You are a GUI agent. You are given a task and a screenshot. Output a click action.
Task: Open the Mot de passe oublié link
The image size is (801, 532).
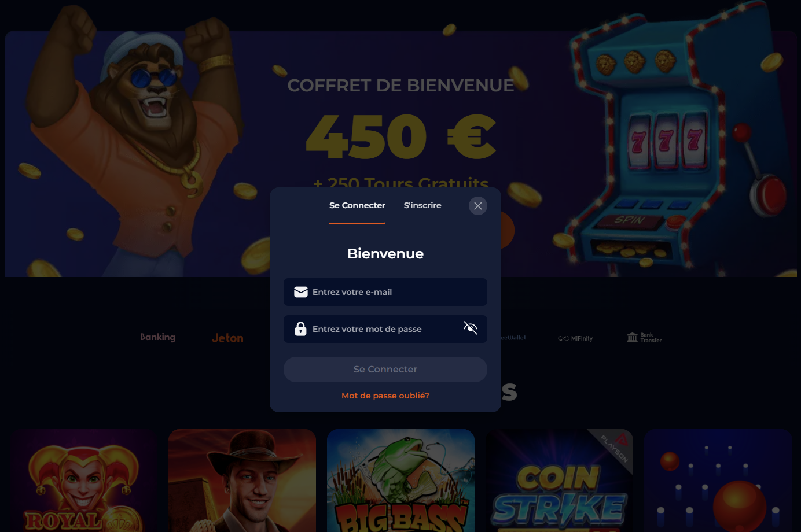(x=385, y=396)
